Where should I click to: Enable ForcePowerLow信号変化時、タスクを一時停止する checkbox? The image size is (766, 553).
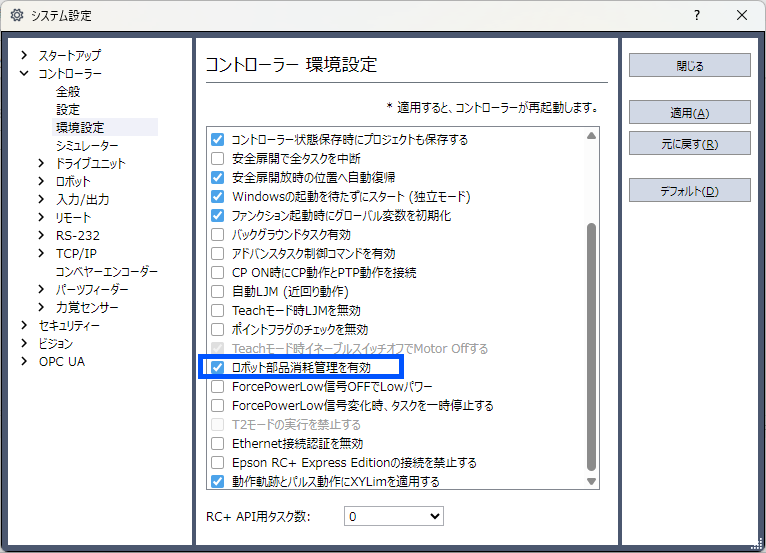[x=217, y=405]
